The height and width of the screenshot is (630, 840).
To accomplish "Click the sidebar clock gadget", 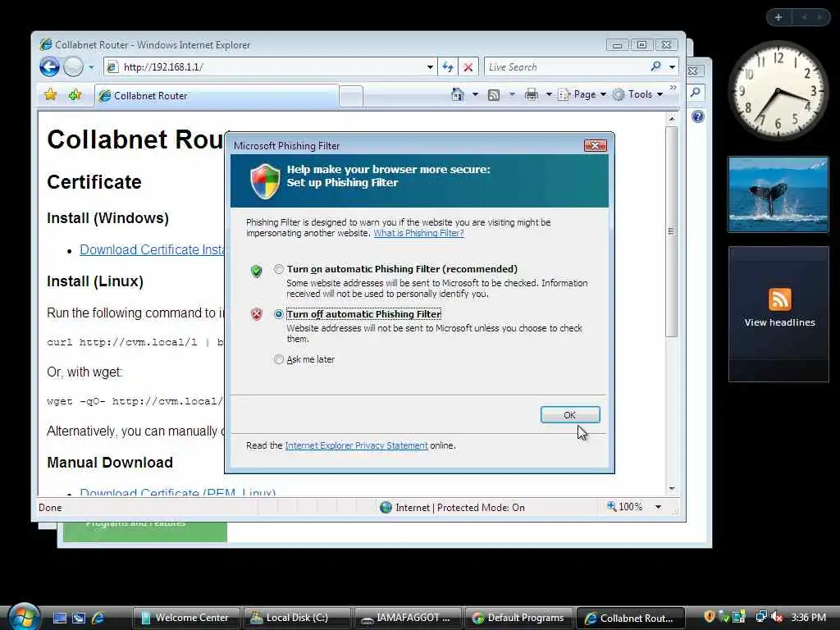I will tap(778, 91).
